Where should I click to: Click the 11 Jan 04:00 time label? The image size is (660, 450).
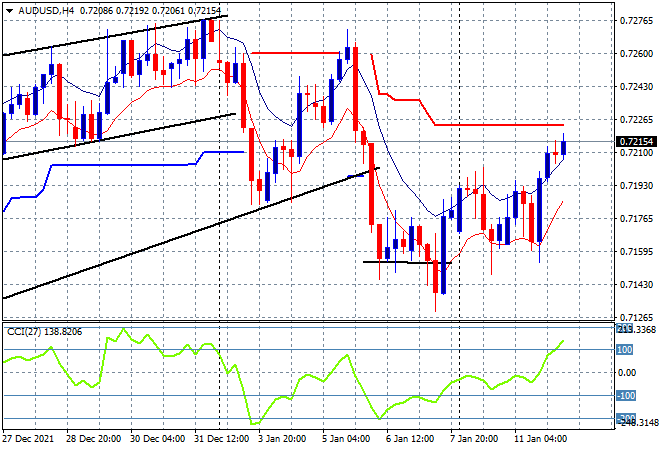[540, 439]
